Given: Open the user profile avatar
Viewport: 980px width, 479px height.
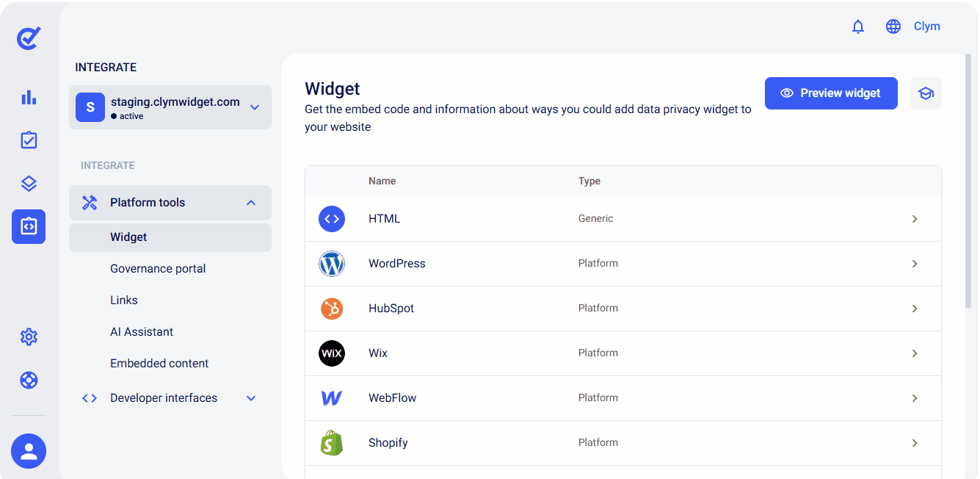Looking at the screenshot, I should [29, 451].
